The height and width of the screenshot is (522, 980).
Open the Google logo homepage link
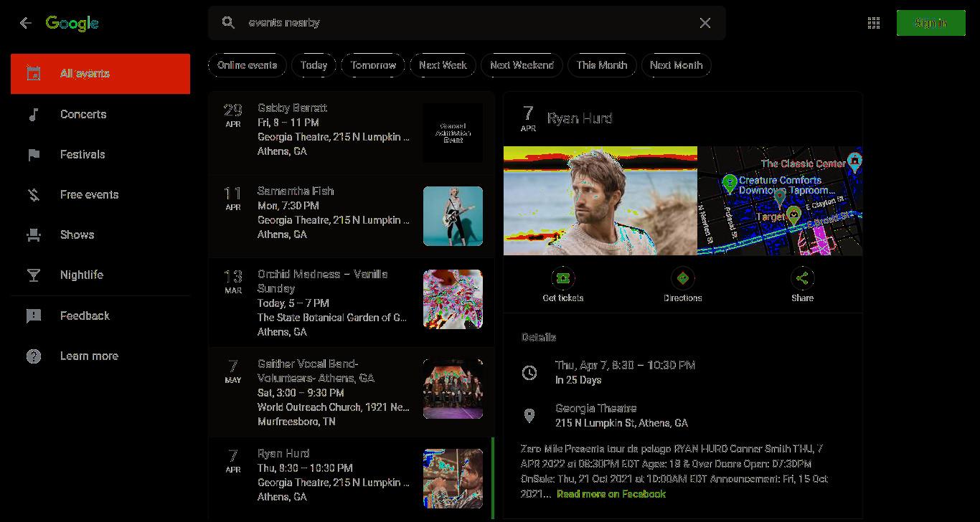72,23
